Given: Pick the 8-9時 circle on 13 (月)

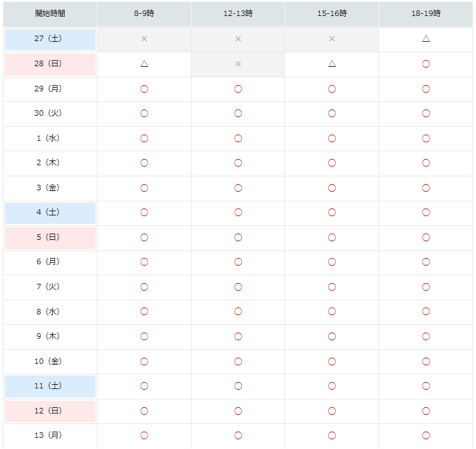Looking at the screenshot, I should (x=144, y=436).
